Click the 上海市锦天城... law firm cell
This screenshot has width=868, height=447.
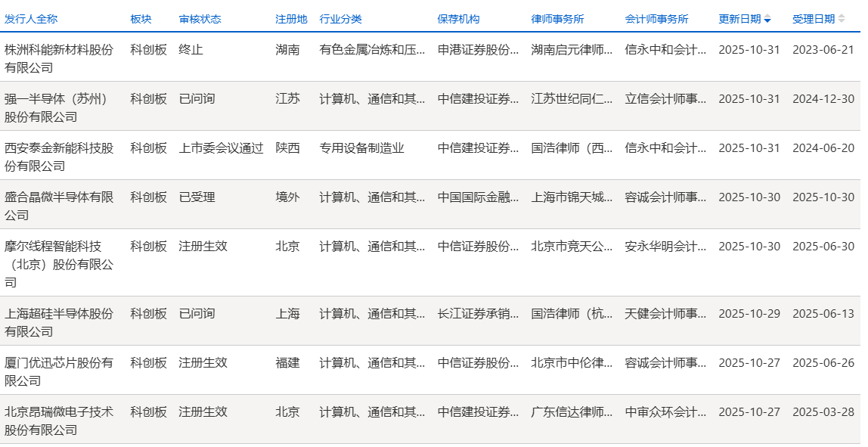click(x=572, y=197)
